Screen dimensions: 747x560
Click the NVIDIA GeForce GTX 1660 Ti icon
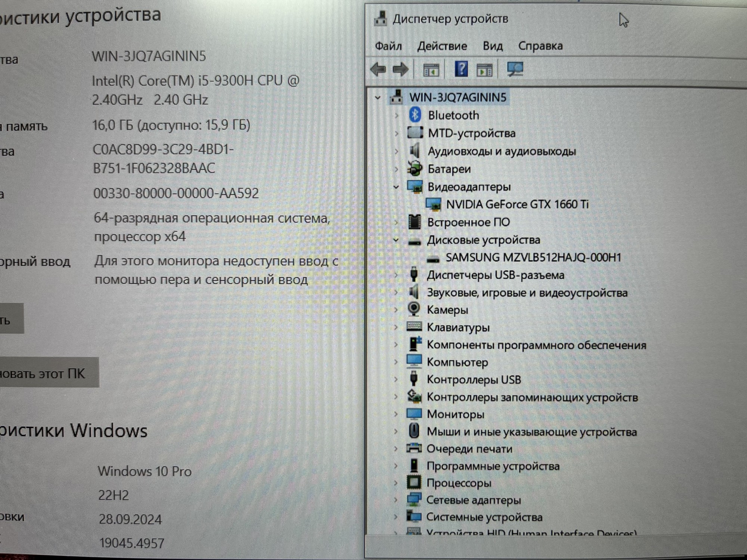pyautogui.click(x=433, y=204)
